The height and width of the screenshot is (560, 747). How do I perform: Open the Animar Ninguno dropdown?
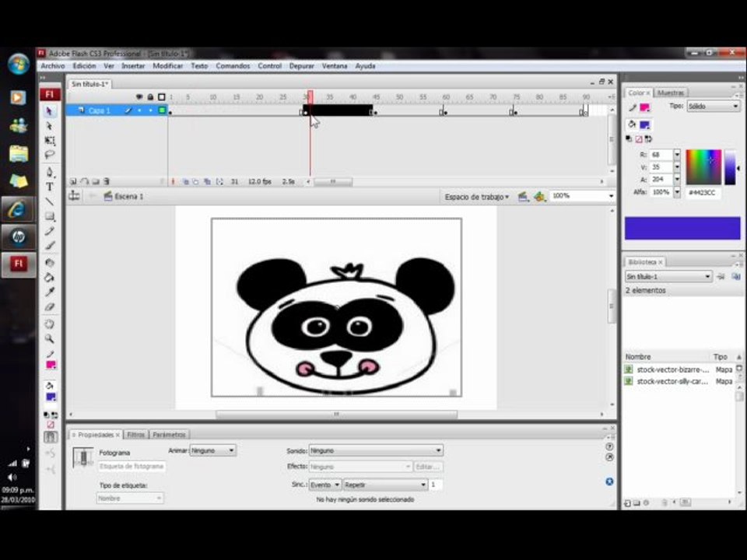pyautogui.click(x=212, y=450)
